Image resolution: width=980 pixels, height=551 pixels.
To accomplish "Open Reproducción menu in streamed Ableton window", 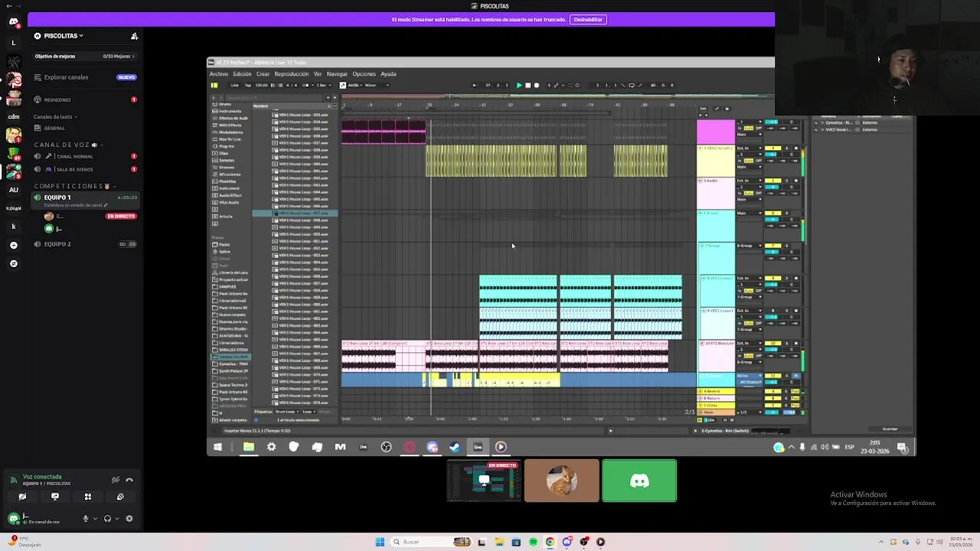I will point(291,74).
